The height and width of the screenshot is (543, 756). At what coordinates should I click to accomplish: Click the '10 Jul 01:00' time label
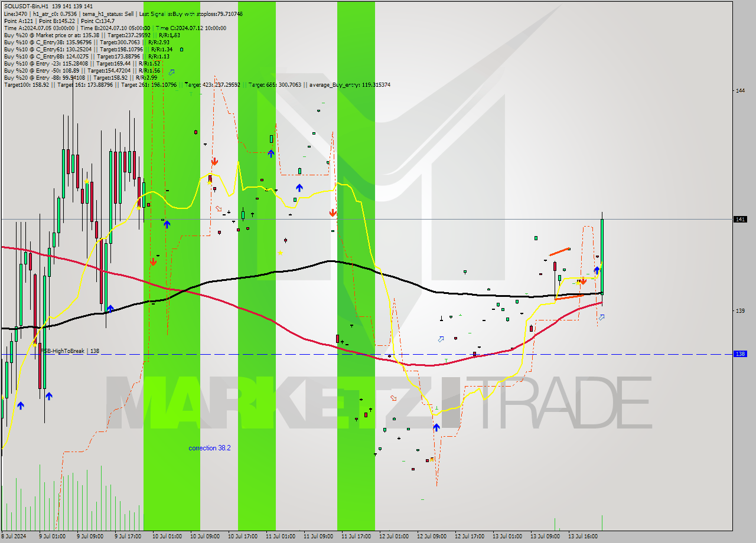pos(167,537)
